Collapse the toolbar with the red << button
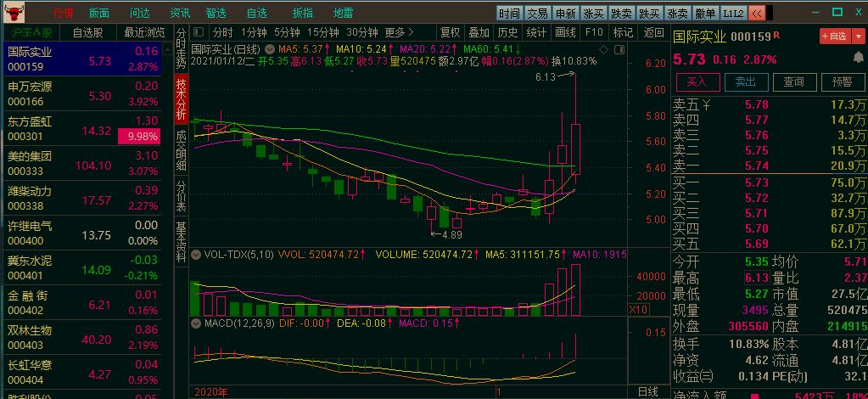Image resolution: width=868 pixels, height=399 pixels. click(x=756, y=13)
